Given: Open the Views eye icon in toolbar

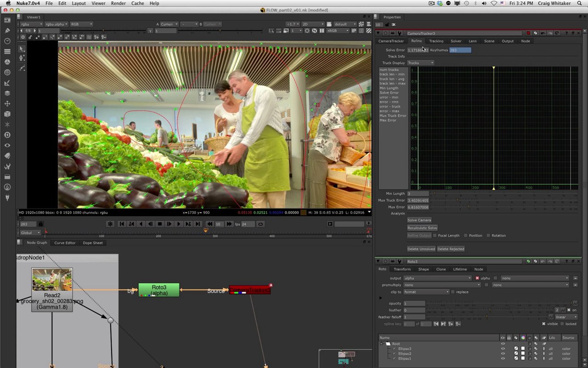Looking at the screenshot, I should (7, 145).
